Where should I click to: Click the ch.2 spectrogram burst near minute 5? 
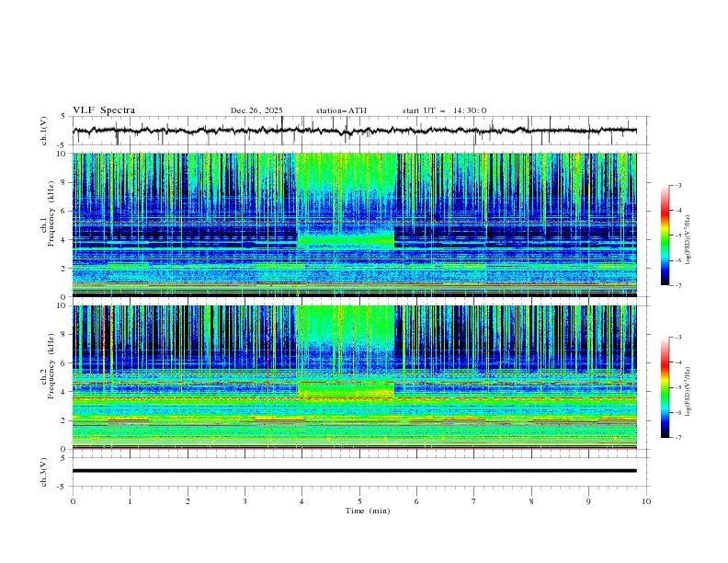[346, 351]
